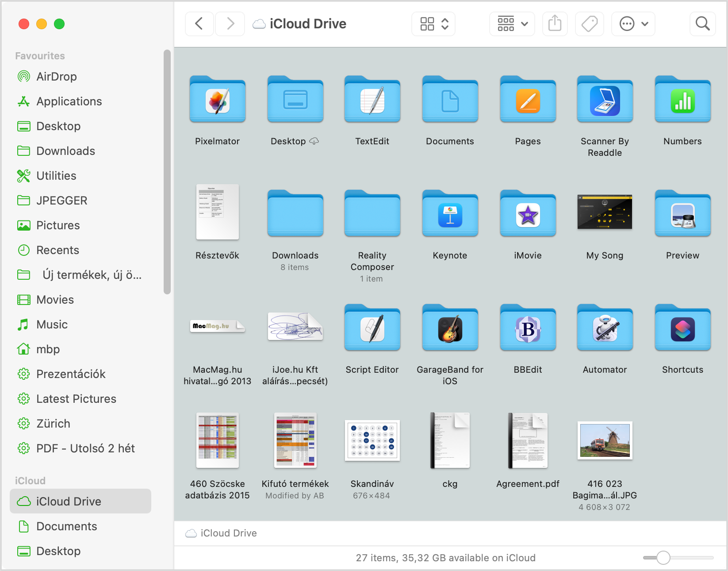Select iCloud Drive in the sidebar

[x=80, y=501]
